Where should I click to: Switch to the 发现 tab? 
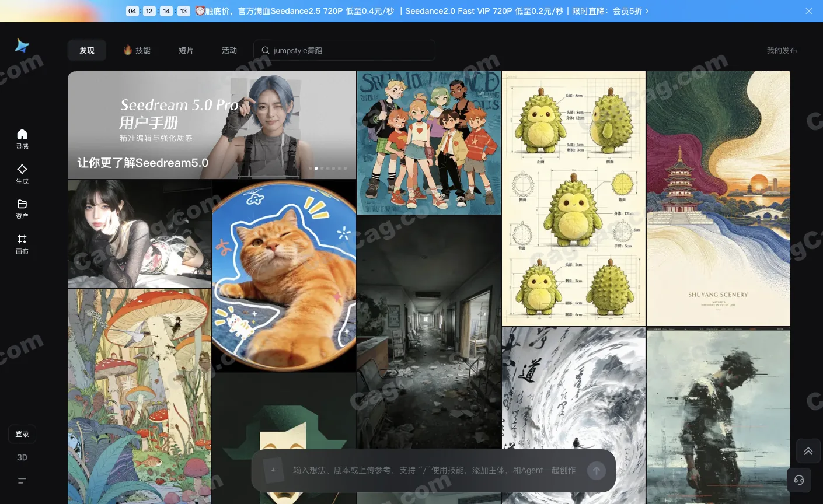[x=87, y=50]
